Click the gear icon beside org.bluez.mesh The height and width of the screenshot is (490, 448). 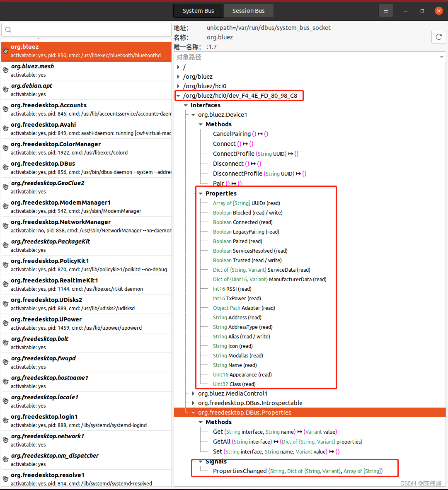click(5, 70)
